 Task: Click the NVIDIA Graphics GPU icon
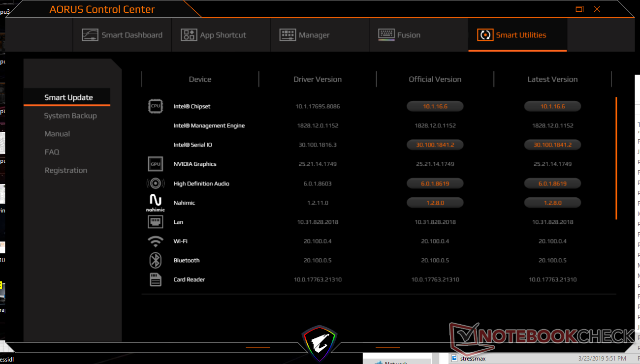point(156,164)
